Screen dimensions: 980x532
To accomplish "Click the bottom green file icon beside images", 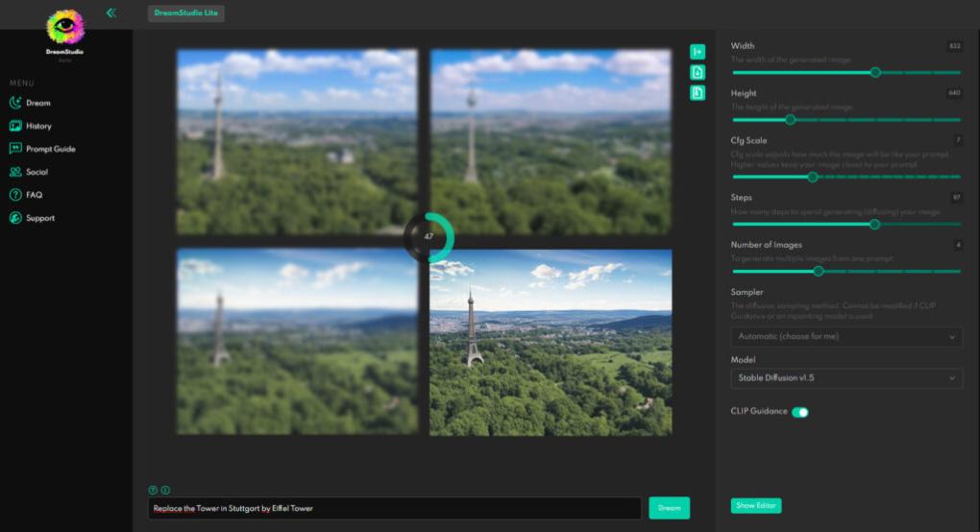I will tap(698, 92).
